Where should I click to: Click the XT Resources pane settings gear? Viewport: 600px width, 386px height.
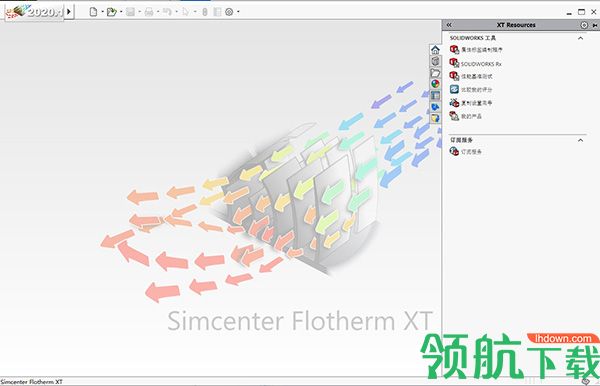click(x=584, y=25)
